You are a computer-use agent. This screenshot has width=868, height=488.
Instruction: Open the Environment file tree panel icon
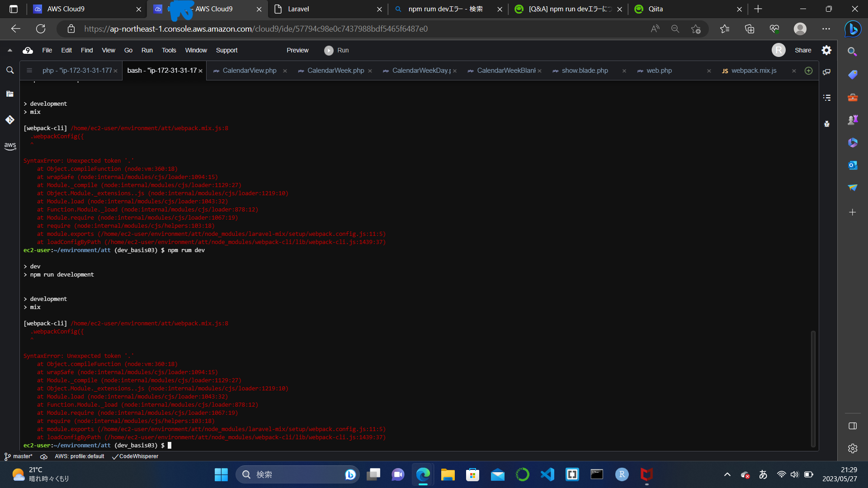(x=10, y=94)
